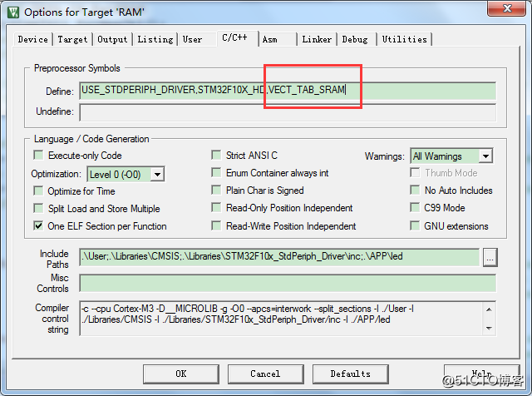The height and width of the screenshot is (396, 532).
Task: Click compiler string scrollbar down arrow
Action: tap(489, 328)
